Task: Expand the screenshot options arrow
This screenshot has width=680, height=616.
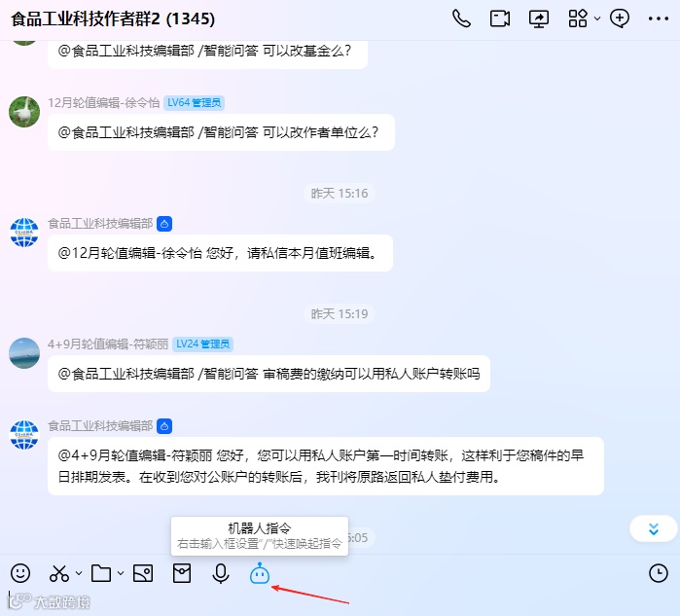Action: (79, 573)
